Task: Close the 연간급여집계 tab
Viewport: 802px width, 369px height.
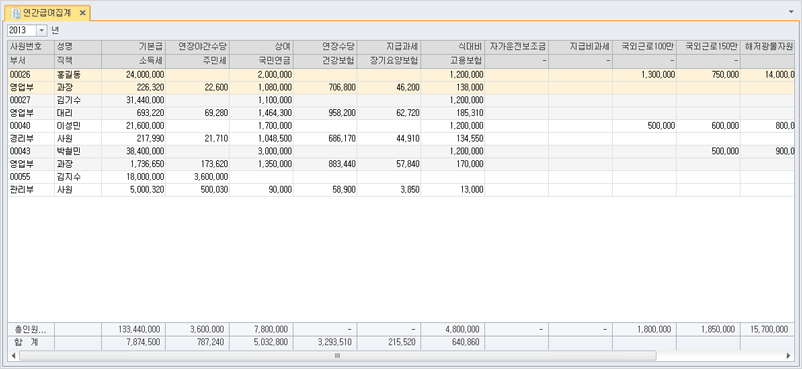Action: coord(82,13)
